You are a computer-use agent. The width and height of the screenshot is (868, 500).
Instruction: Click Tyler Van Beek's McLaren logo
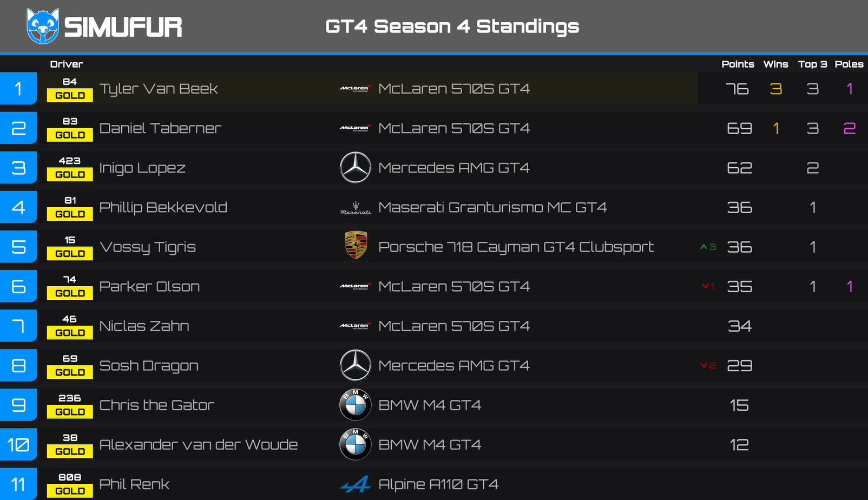355,89
